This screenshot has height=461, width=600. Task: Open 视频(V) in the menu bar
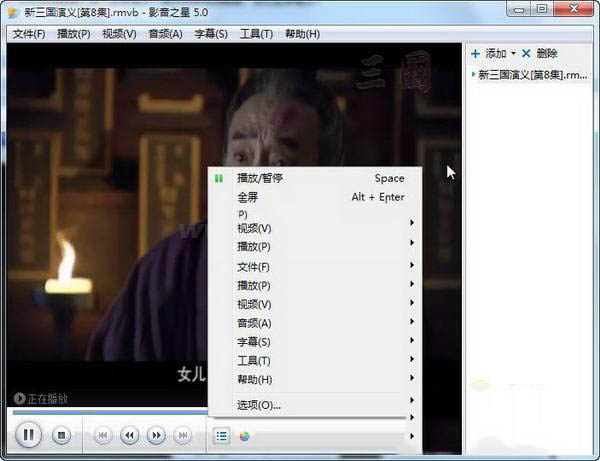click(119, 34)
